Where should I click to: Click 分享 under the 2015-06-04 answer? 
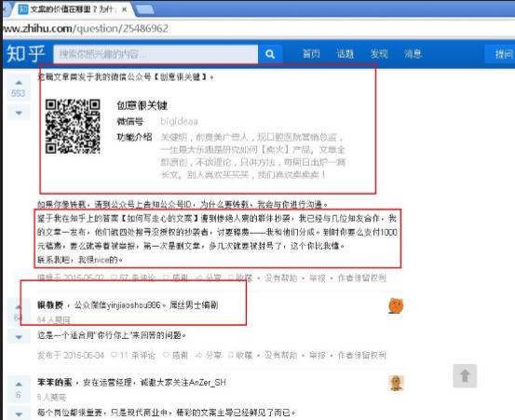(209, 355)
